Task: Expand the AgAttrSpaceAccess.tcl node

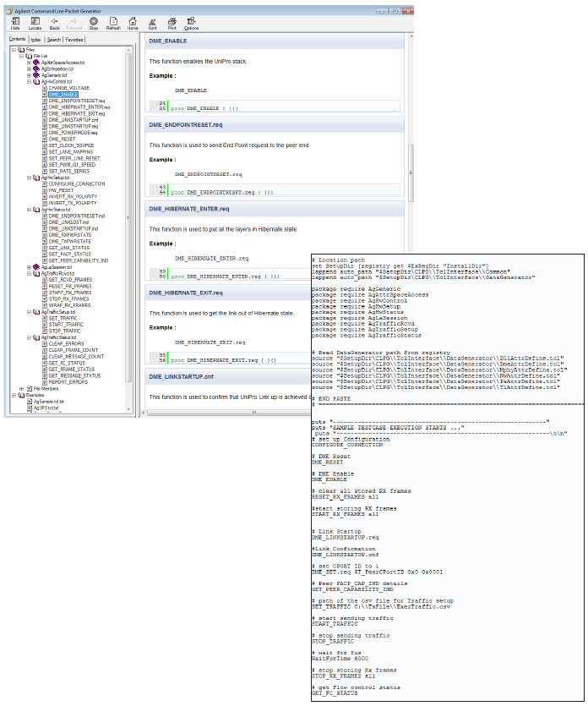Action: [x=29, y=63]
